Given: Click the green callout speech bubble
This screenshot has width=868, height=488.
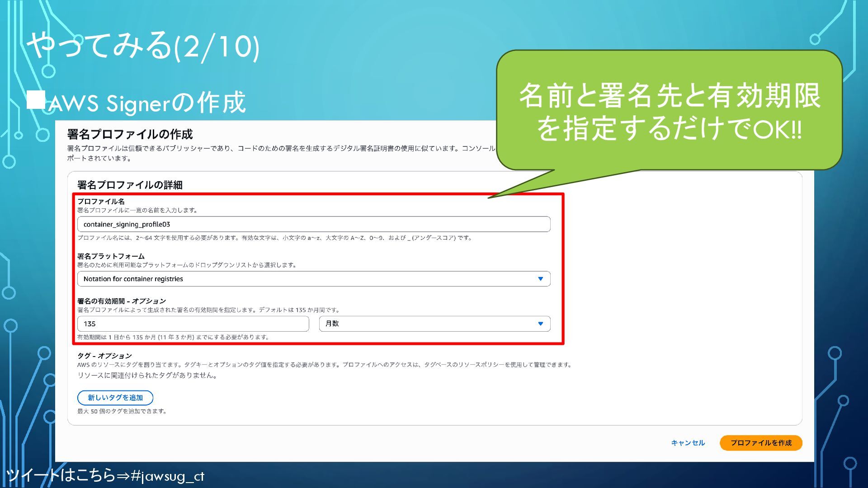Looking at the screenshot, I should tap(669, 111).
